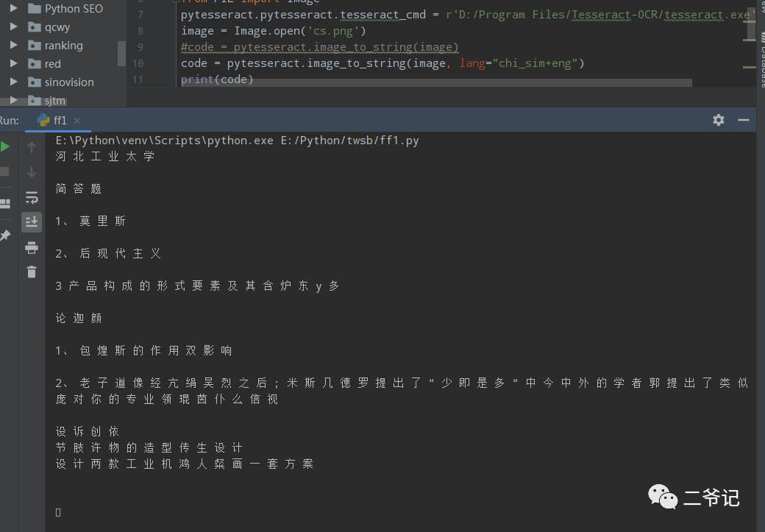765x532 pixels.
Task: Rerun ff1 with the green play icon
Action: (5, 147)
